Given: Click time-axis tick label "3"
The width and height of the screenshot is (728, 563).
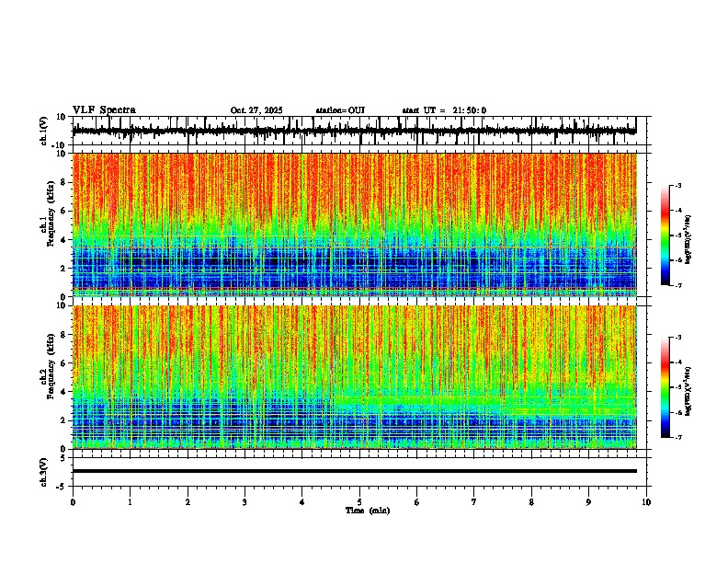Looking at the screenshot, I should [x=245, y=502].
